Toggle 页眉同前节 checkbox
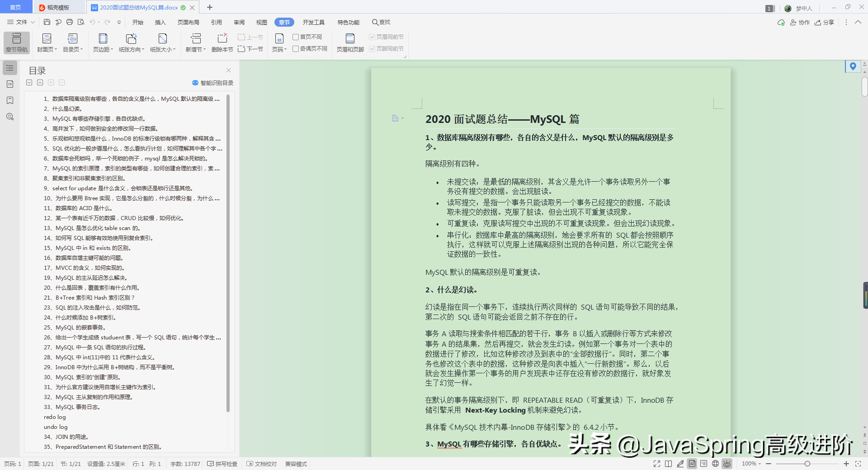This screenshot has height=470, width=868. [372, 37]
